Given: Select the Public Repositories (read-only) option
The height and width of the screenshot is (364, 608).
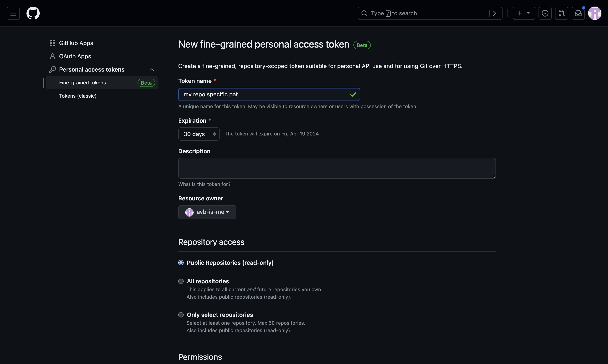Looking at the screenshot, I should pyautogui.click(x=181, y=262).
